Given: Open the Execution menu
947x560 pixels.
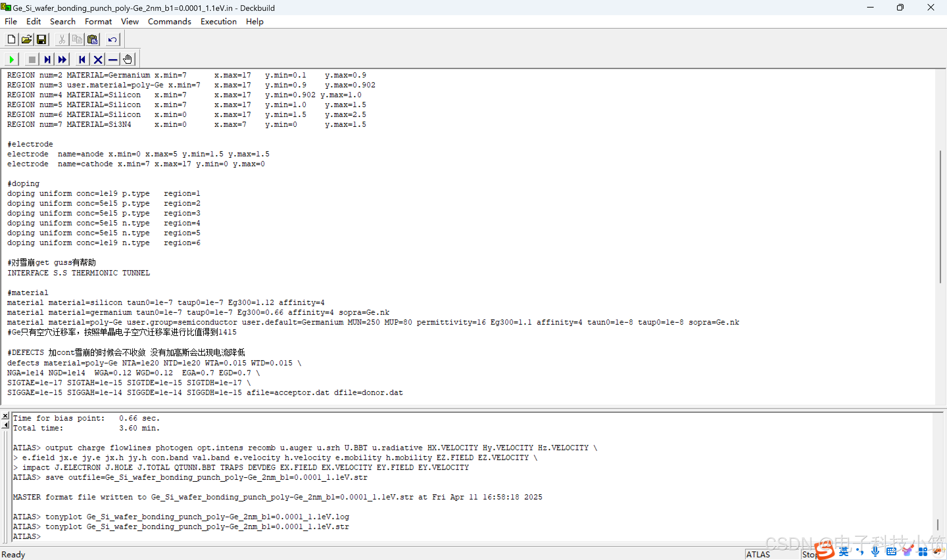Looking at the screenshot, I should [x=218, y=21].
